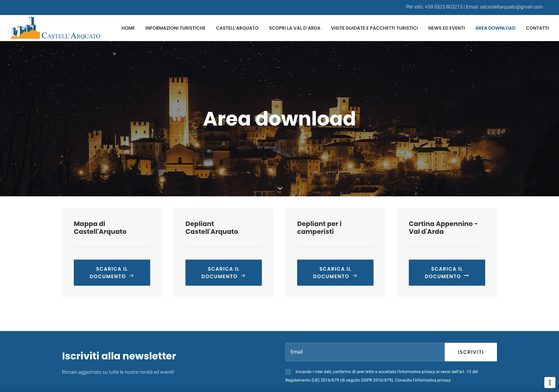Download the Depliant Castell'Arquato document

point(223,273)
